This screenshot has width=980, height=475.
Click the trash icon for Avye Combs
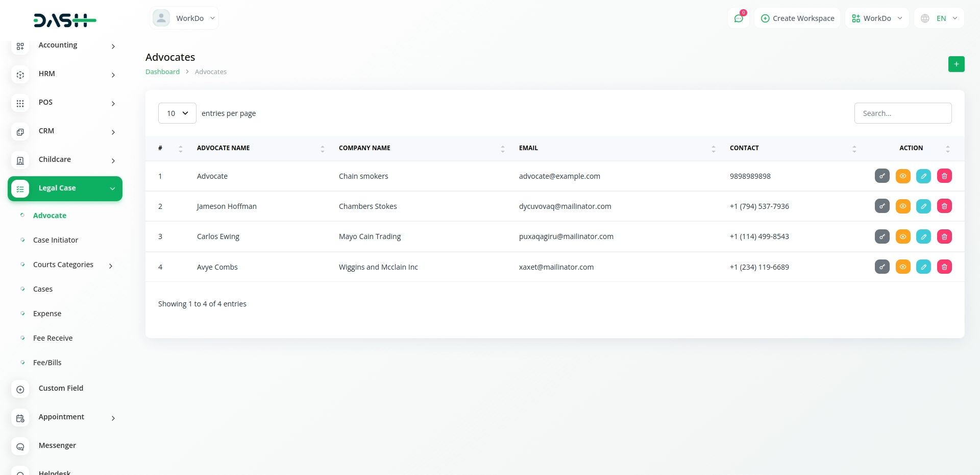click(x=944, y=267)
